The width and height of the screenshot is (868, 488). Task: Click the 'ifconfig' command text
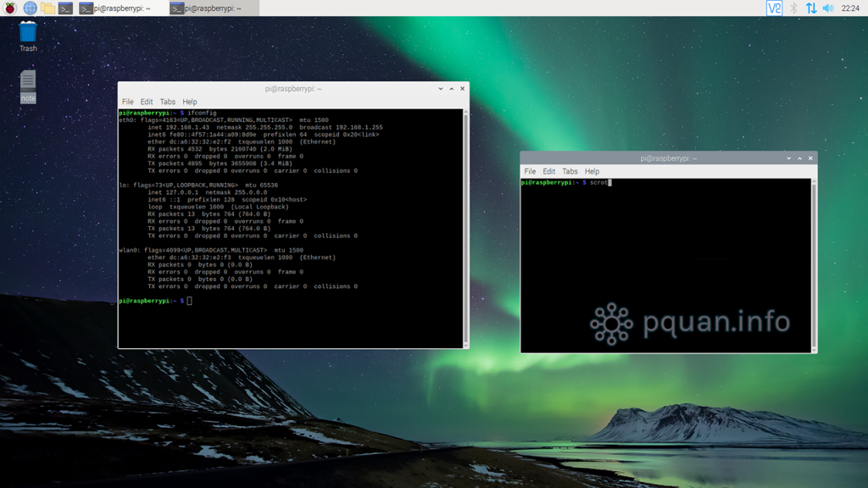pos(202,113)
